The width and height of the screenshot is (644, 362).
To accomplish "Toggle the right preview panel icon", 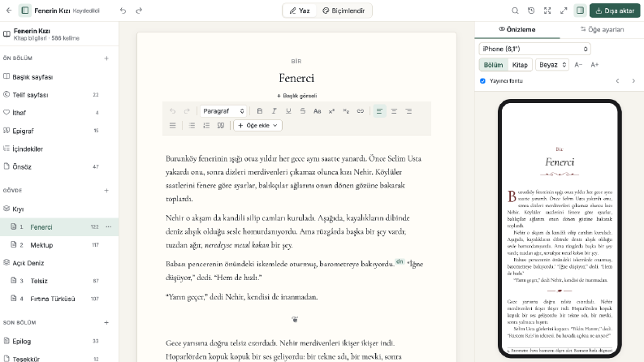I will (x=580, y=11).
